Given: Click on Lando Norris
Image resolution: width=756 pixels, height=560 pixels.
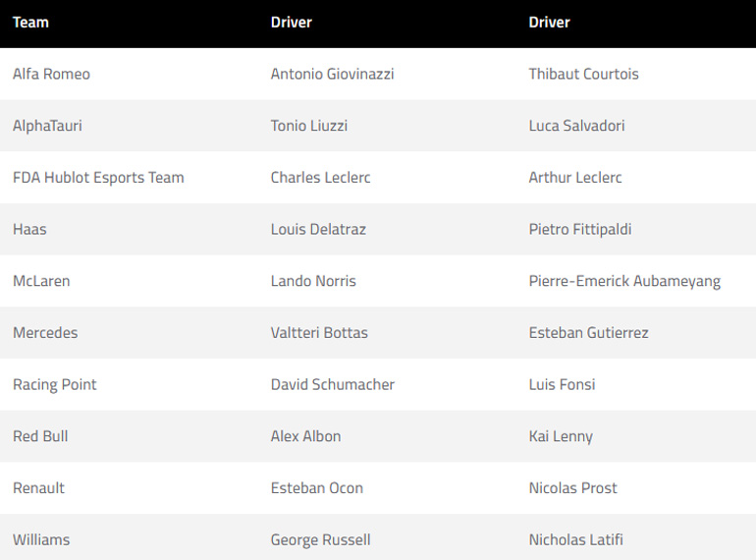Looking at the screenshot, I should coord(313,281).
